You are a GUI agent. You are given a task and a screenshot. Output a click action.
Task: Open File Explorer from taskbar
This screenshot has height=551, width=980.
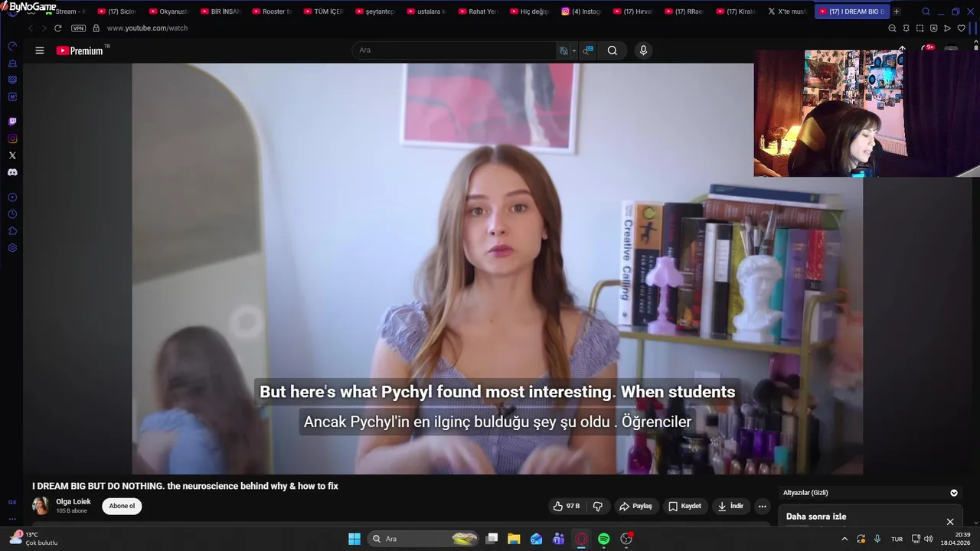[x=514, y=539]
